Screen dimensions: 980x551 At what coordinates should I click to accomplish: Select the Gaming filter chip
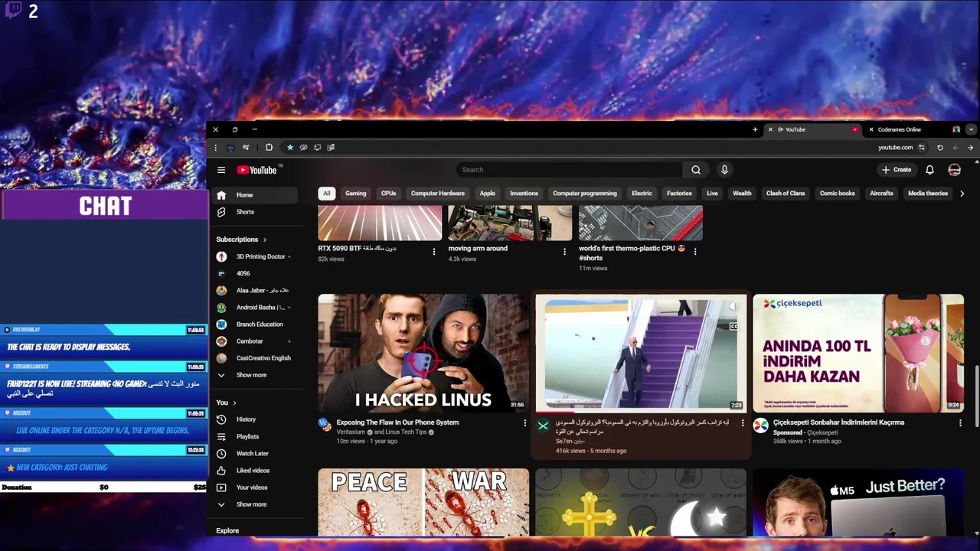click(355, 194)
